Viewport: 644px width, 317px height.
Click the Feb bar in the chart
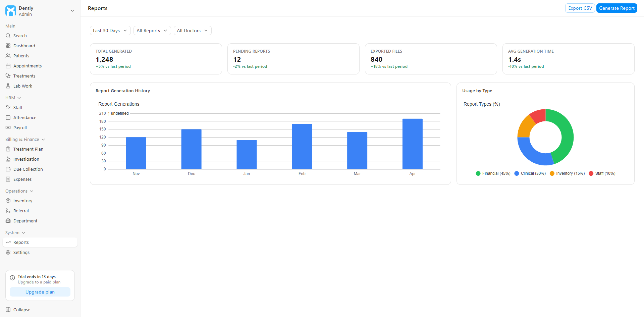(x=302, y=147)
